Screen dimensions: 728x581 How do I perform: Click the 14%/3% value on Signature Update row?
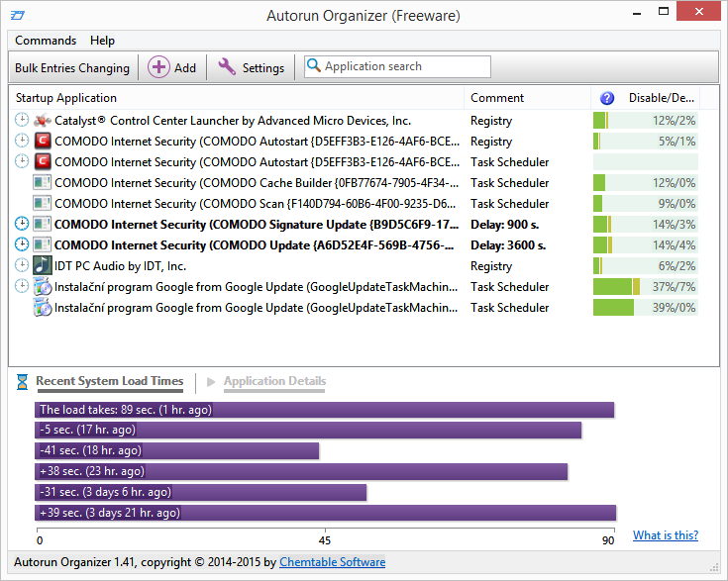675,225
